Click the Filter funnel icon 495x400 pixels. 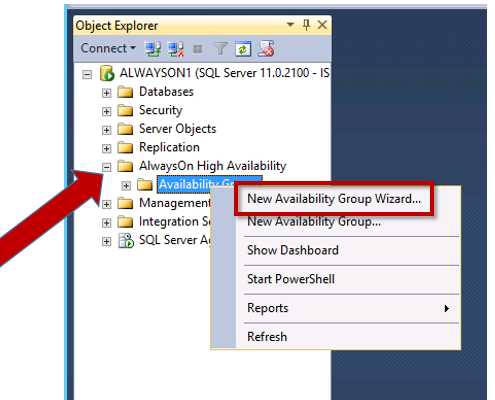click(220, 49)
